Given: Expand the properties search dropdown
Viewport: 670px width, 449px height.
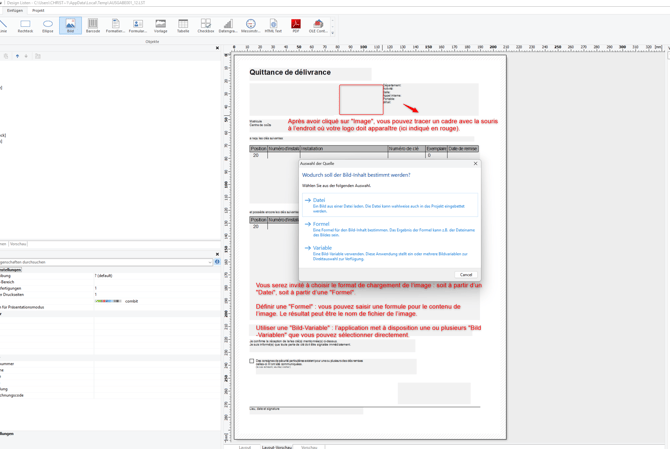Looking at the screenshot, I should 210,262.
